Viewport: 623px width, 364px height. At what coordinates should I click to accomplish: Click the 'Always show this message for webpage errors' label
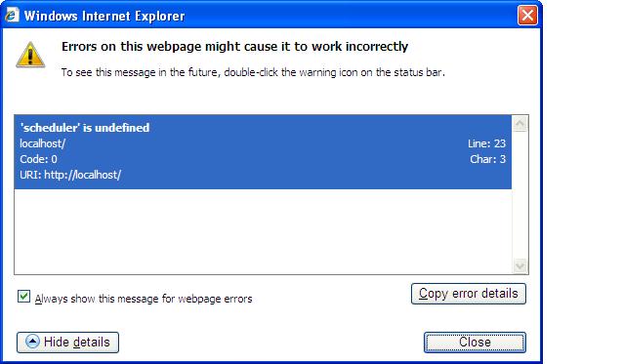point(144,299)
